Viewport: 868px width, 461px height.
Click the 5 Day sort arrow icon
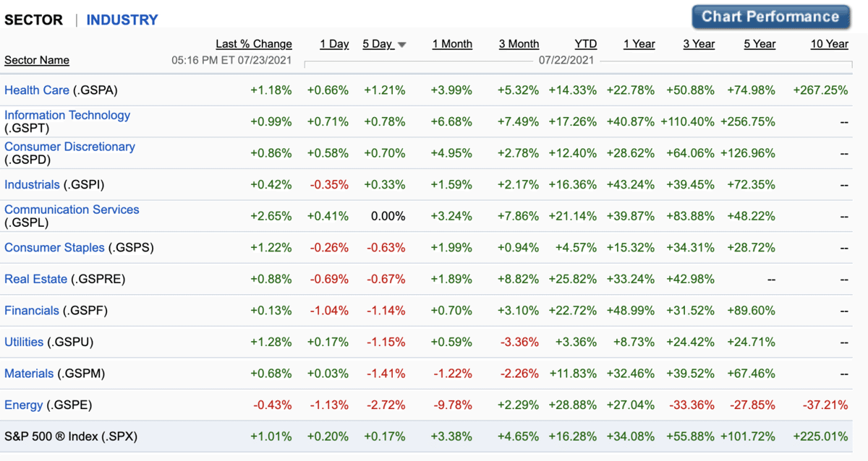click(x=402, y=45)
